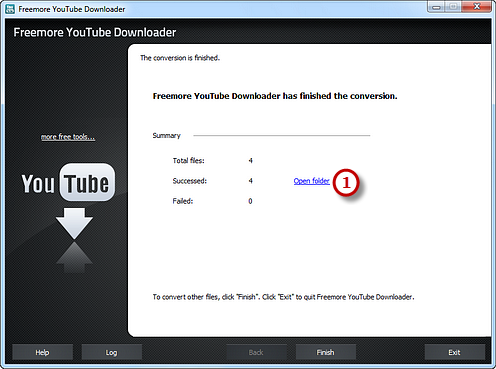Close the window with the red X
This screenshot has height=369, width=496.
coord(477,7)
